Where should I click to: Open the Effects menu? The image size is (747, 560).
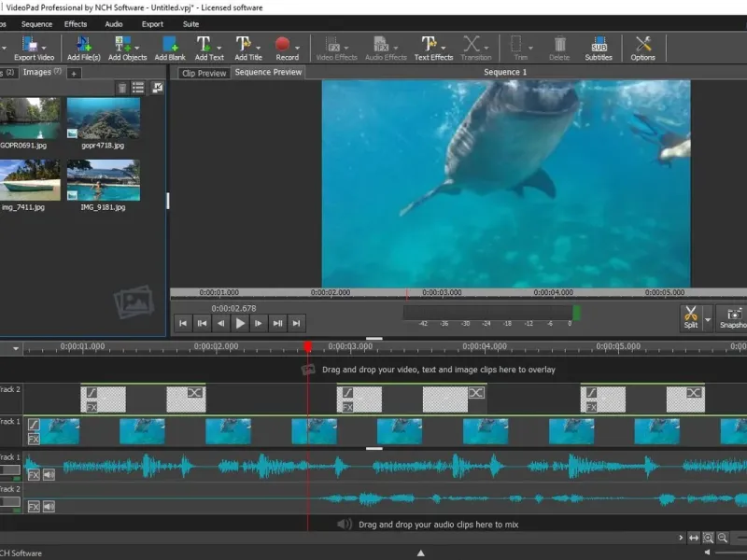coord(76,24)
